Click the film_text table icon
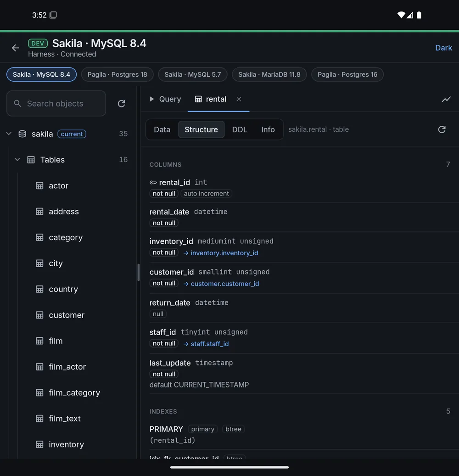The width and height of the screenshot is (459, 476). (x=39, y=419)
